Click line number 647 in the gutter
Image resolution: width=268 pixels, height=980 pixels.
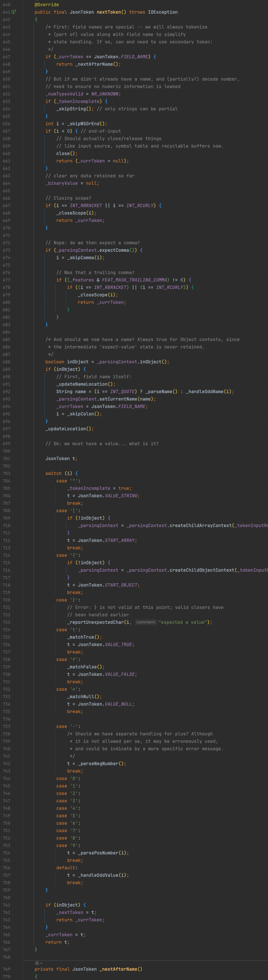point(7,57)
